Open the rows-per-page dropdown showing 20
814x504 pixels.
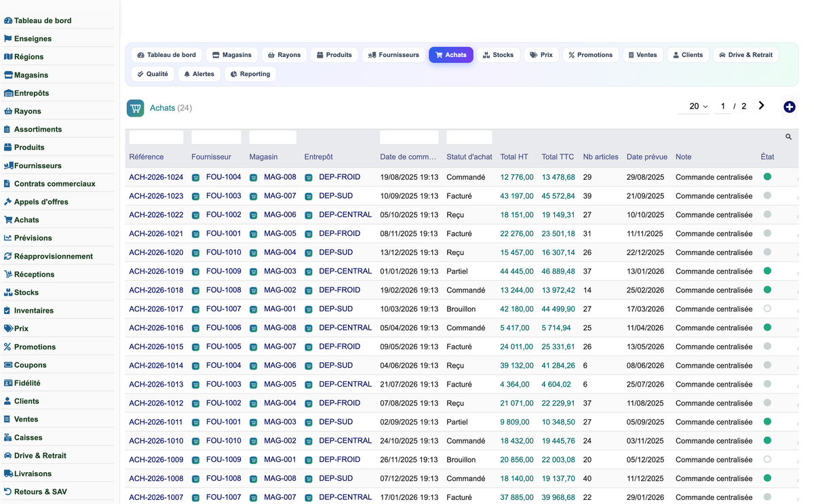[694, 106]
